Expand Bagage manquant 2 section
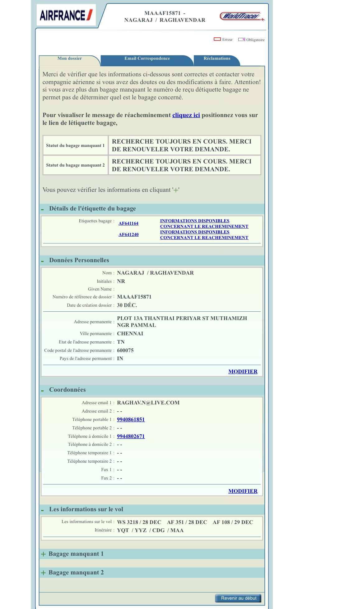 43,573
